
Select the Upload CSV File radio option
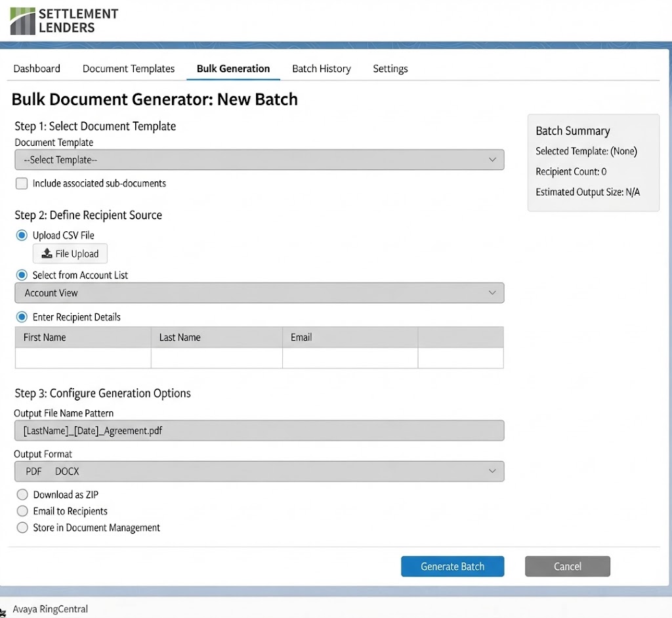click(x=22, y=235)
